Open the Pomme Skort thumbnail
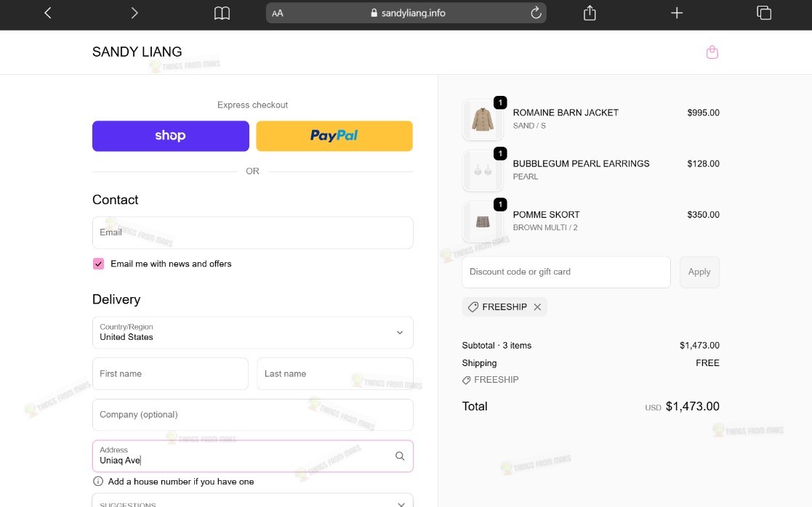 [x=483, y=222]
